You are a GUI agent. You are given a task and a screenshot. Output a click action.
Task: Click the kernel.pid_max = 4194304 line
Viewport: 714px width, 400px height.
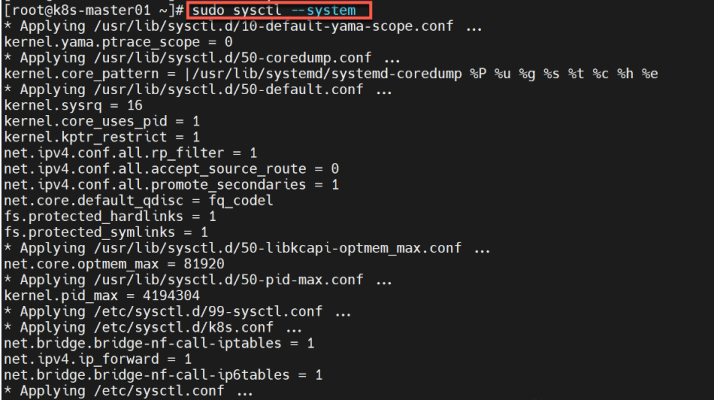tap(102, 296)
